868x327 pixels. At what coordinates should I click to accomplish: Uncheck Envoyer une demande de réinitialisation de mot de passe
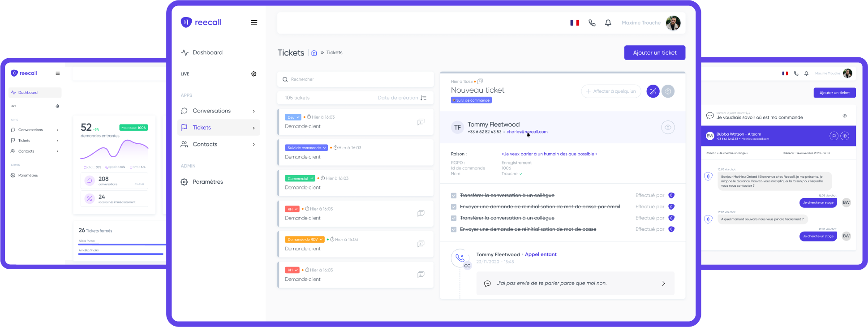(x=454, y=229)
